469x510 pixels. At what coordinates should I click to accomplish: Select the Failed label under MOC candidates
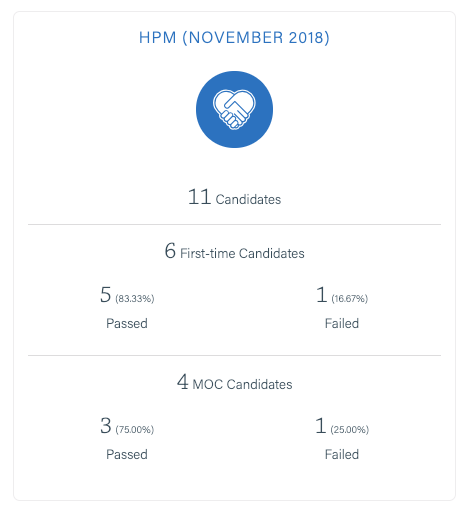[342, 454]
